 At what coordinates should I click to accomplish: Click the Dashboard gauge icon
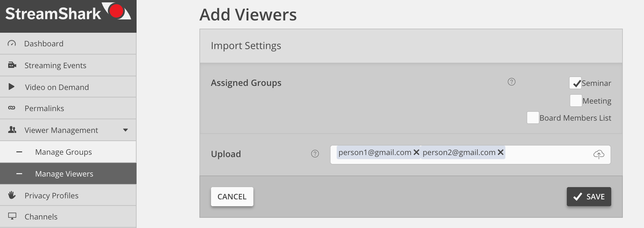pyautogui.click(x=12, y=43)
